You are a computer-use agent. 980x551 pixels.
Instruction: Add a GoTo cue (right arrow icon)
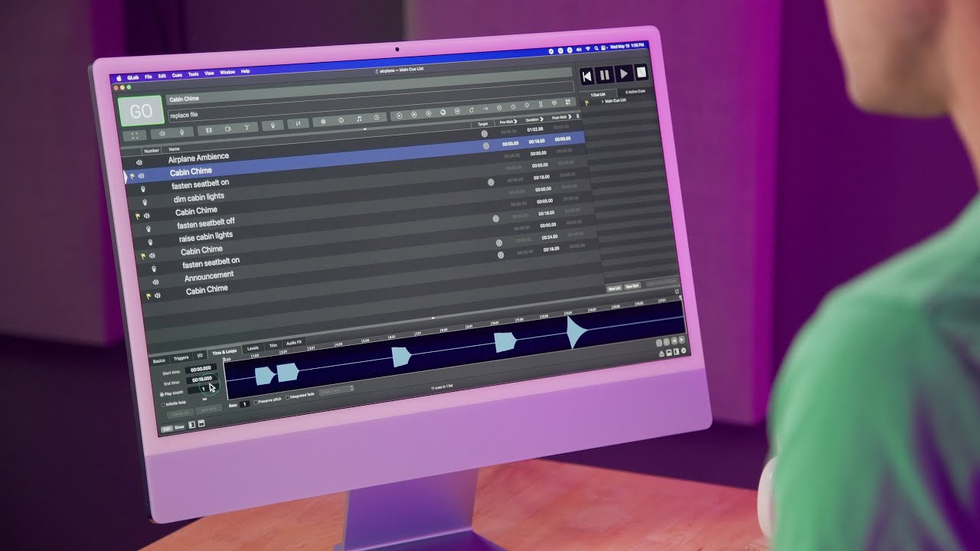[485, 109]
